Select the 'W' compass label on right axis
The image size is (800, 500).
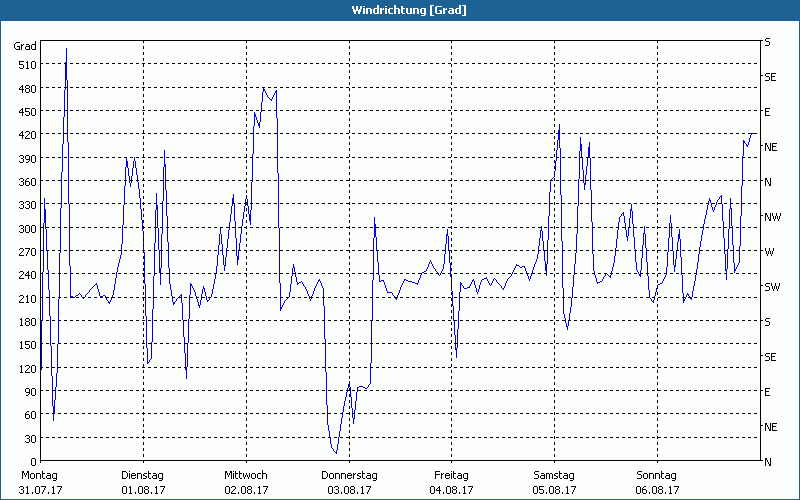[769, 252]
